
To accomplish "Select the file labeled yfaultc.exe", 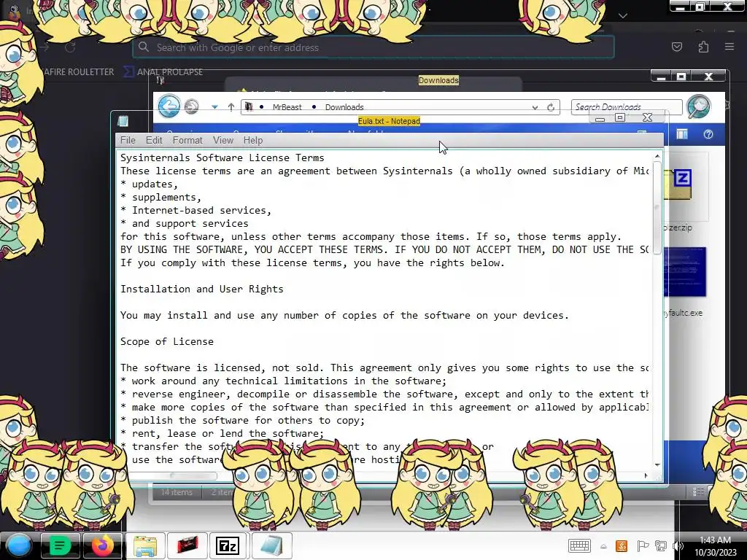I will tap(683, 313).
